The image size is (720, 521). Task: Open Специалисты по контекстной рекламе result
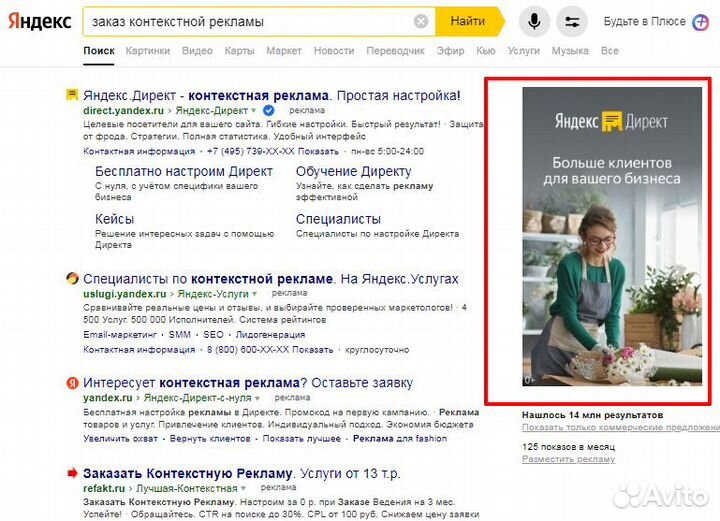click(270, 279)
